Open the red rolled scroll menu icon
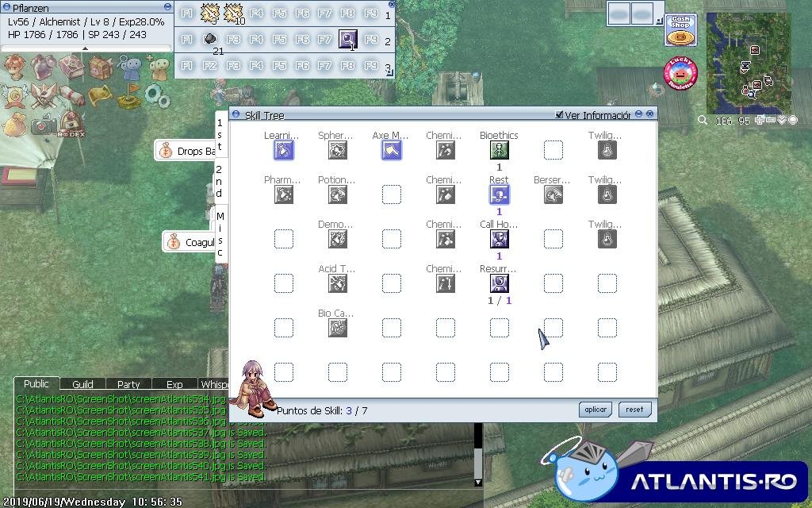Image resolution: width=812 pixels, height=508 pixels. [72, 96]
